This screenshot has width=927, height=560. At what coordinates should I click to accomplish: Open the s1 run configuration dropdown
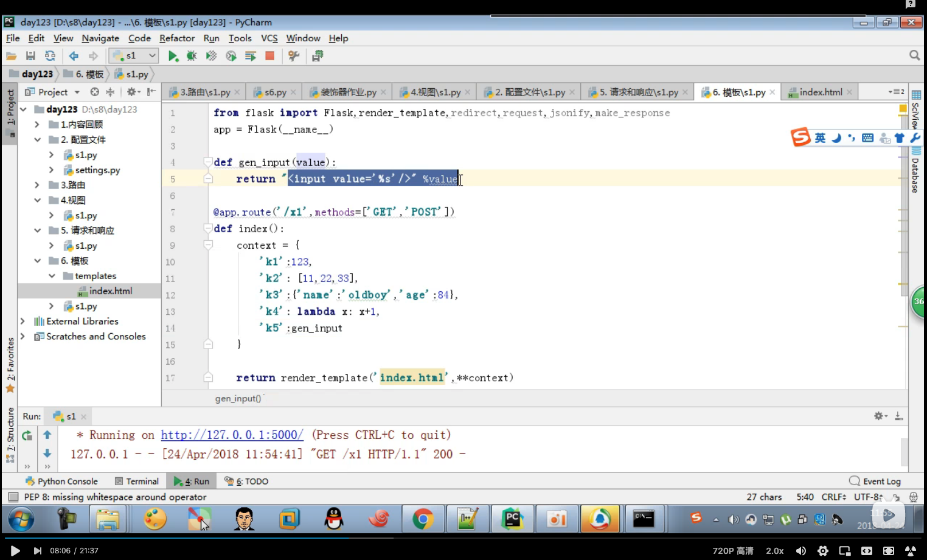coord(134,56)
